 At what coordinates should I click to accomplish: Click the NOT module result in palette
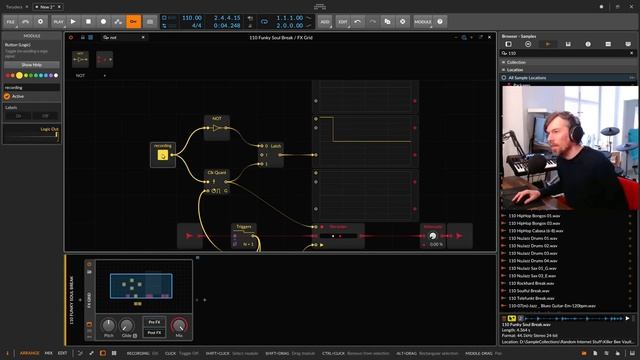80,60
